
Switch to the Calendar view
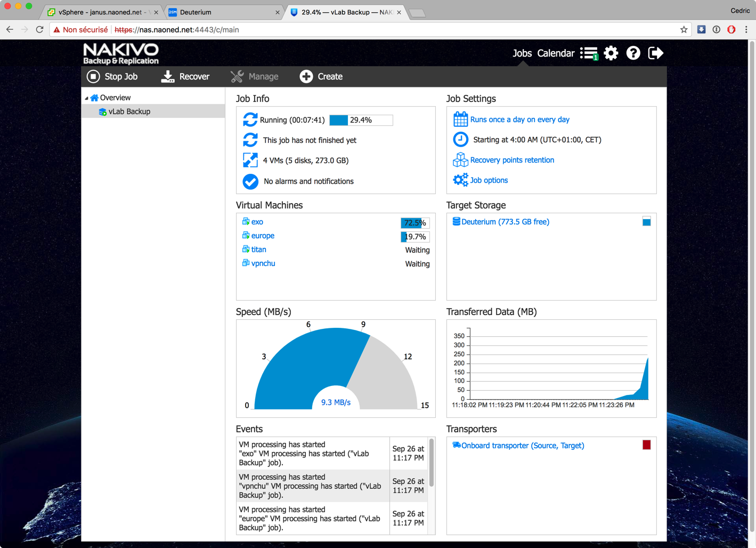[x=555, y=53]
